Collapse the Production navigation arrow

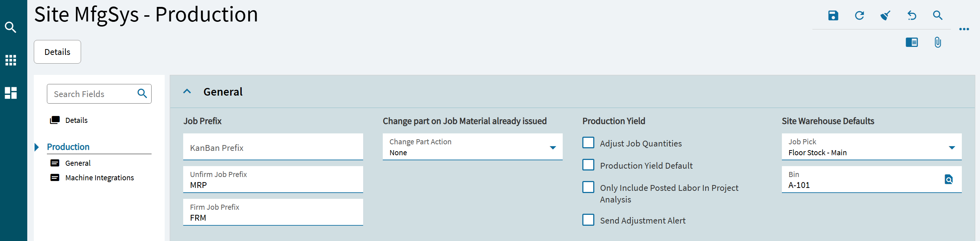click(x=37, y=147)
